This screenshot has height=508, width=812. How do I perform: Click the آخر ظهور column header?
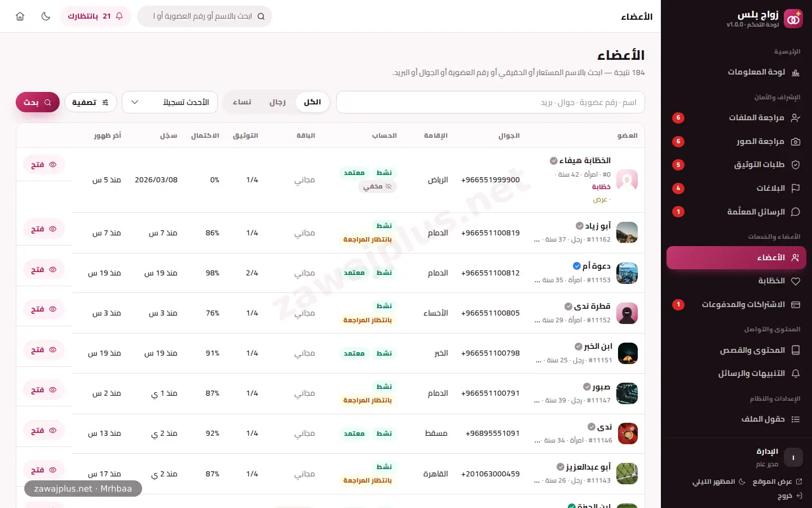click(x=108, y=135)
